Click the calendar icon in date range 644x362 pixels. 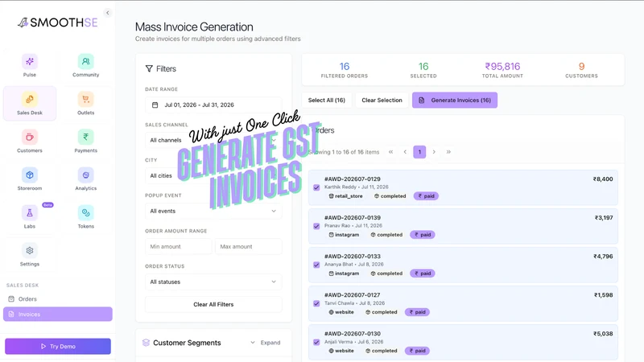pos(155,105)
